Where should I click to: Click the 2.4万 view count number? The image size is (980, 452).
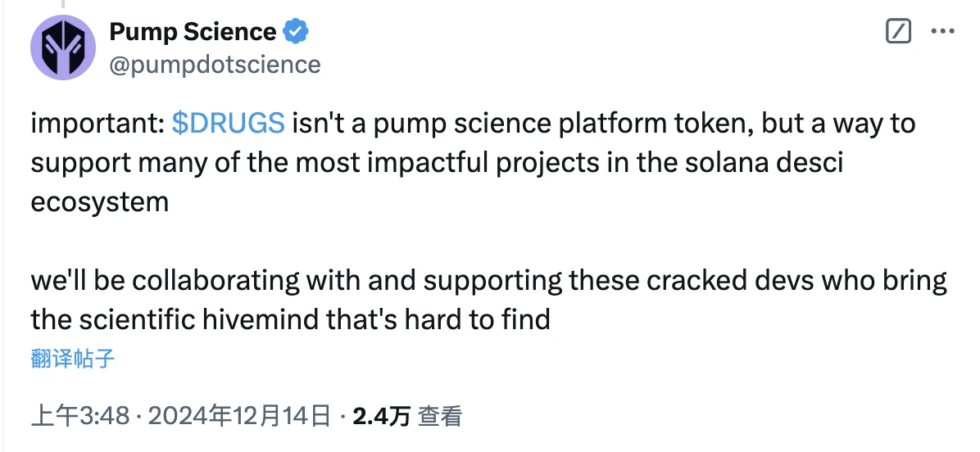(381, 416)
